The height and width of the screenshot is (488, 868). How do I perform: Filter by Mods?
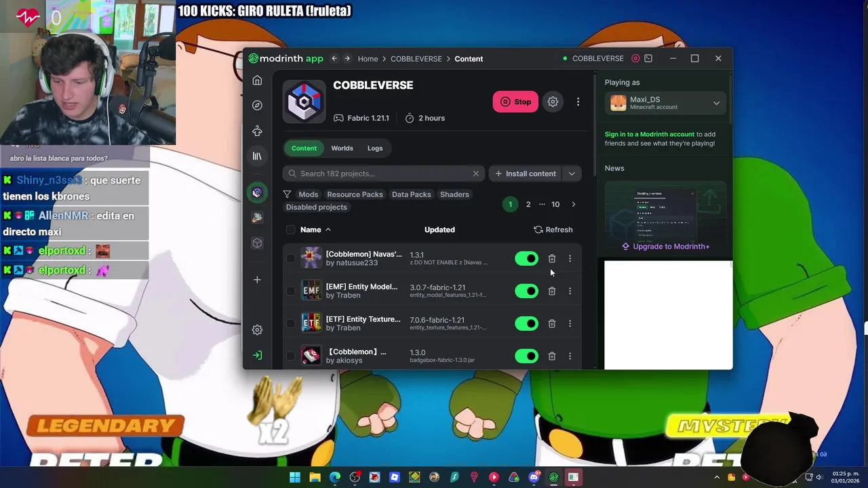point(309,195)
